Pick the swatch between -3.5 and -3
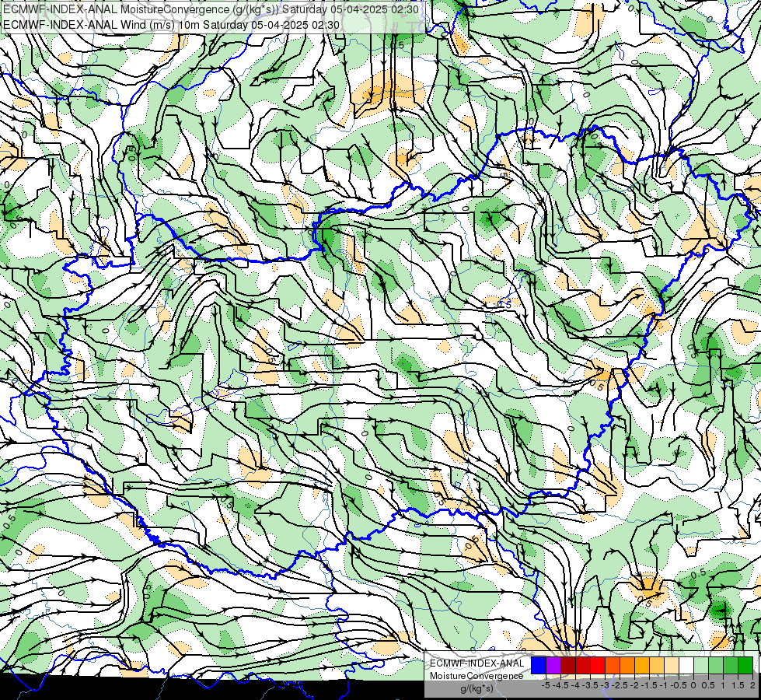761x700 pixels. 598,665
